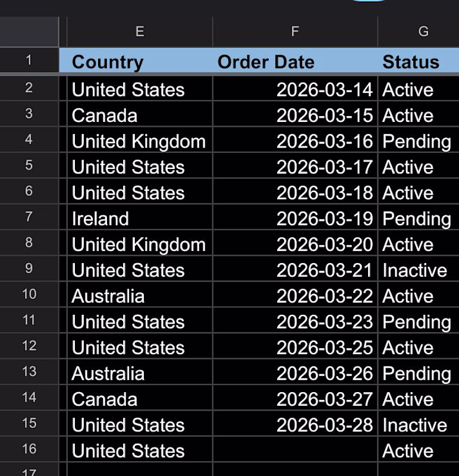Select the Ireland cell

(140, 218)
